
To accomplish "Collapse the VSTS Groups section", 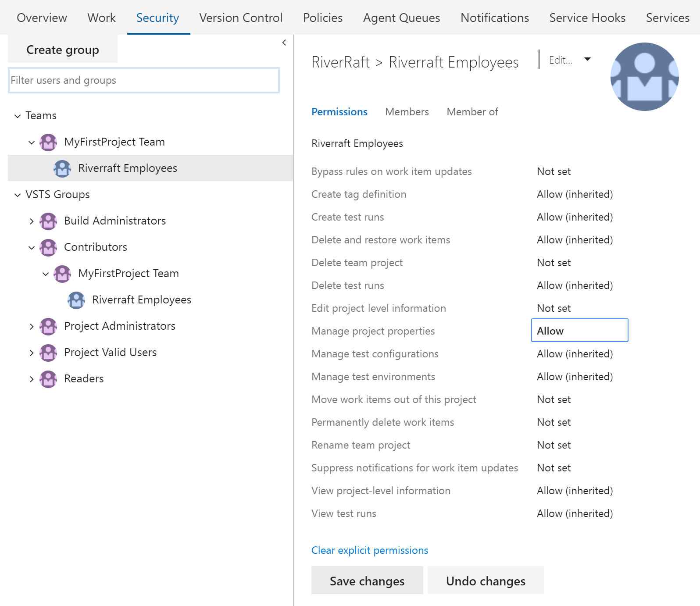I will tap(18, 195).
